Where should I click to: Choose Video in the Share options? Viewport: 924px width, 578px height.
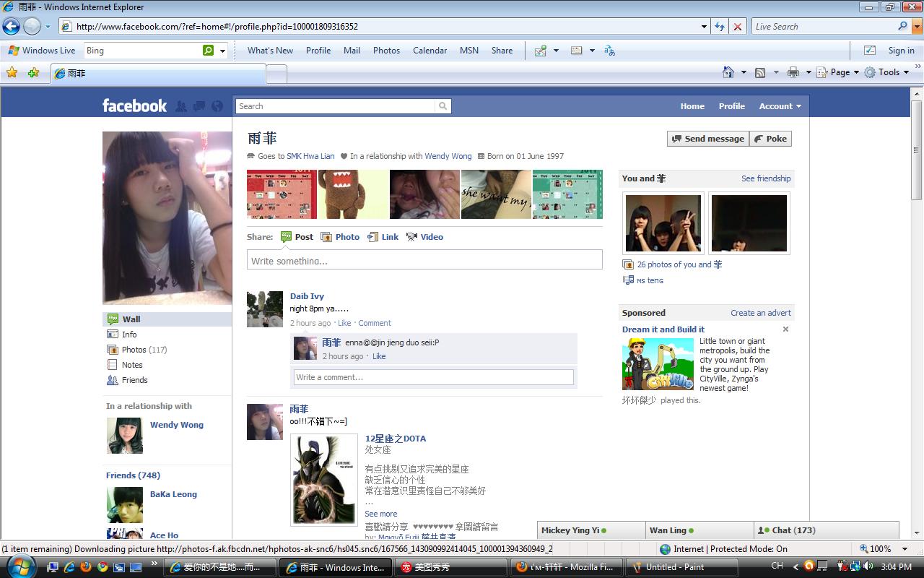pyautogui.click(x=424, y=237)
